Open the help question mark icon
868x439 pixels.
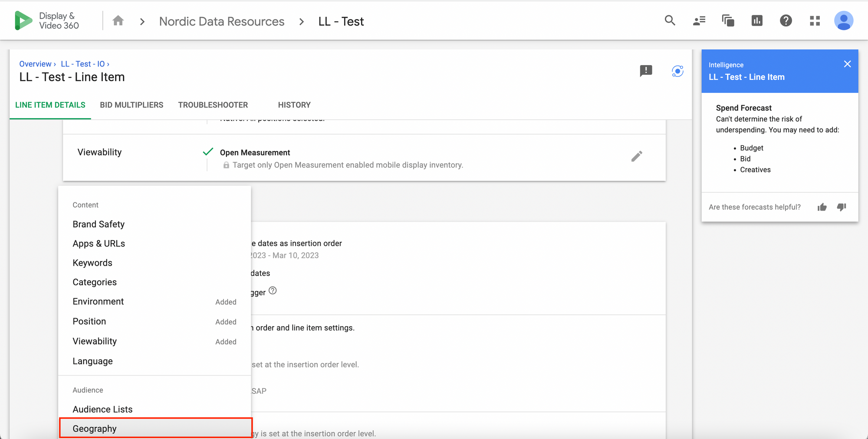point(786,20)
